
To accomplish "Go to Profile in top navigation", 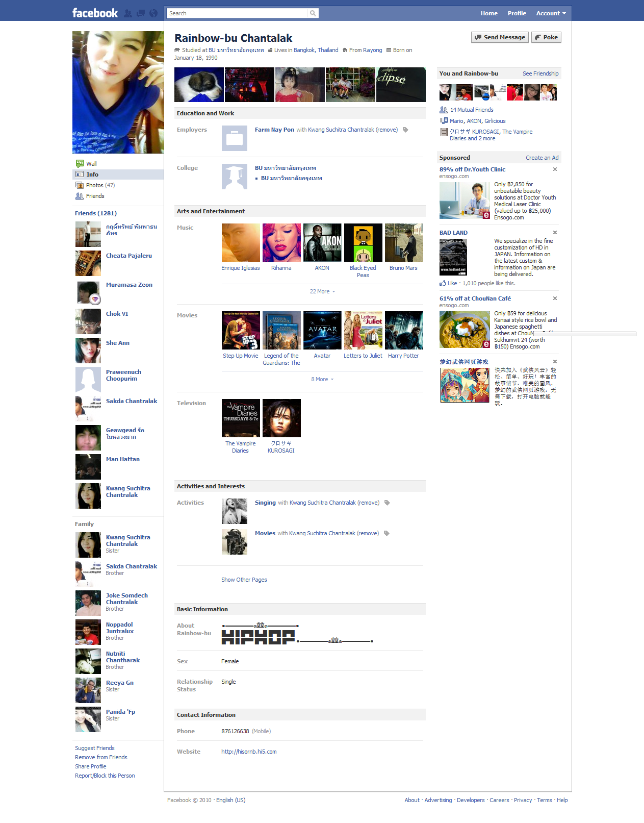I will (517, 13).
